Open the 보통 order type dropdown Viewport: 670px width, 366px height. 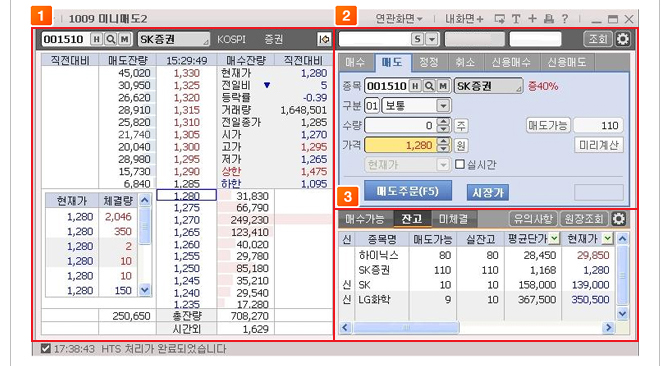443,105
